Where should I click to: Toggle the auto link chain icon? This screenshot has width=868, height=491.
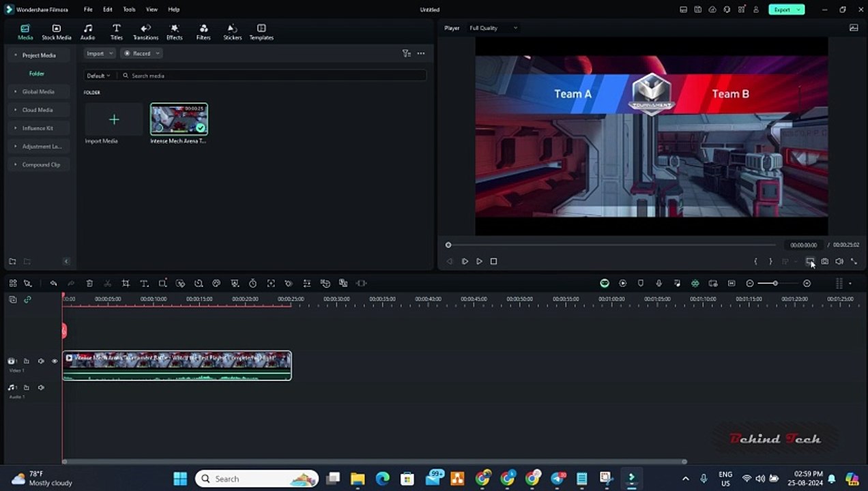[x=27, y=299]
